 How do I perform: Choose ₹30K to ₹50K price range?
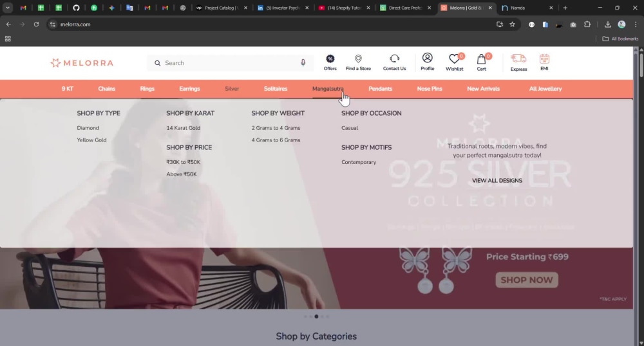183,162
